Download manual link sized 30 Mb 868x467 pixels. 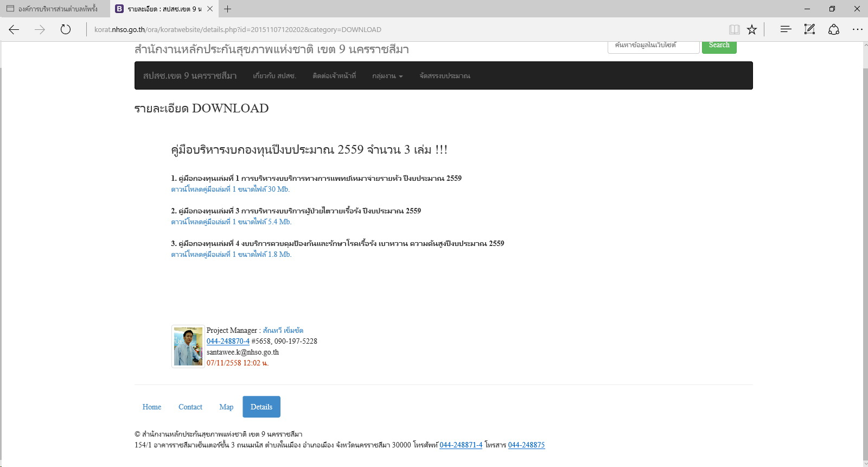click(x=231, y=189)
